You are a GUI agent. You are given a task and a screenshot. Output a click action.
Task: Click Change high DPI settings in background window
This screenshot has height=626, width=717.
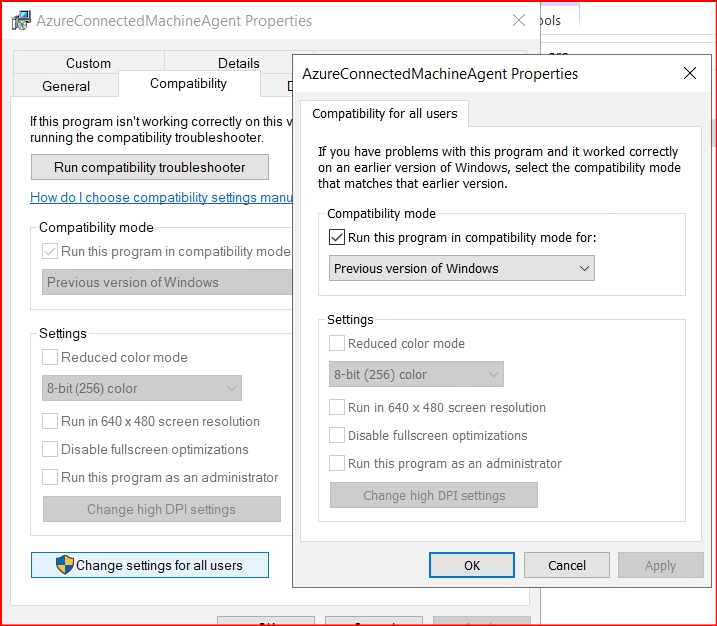click(x=161, y=509)
